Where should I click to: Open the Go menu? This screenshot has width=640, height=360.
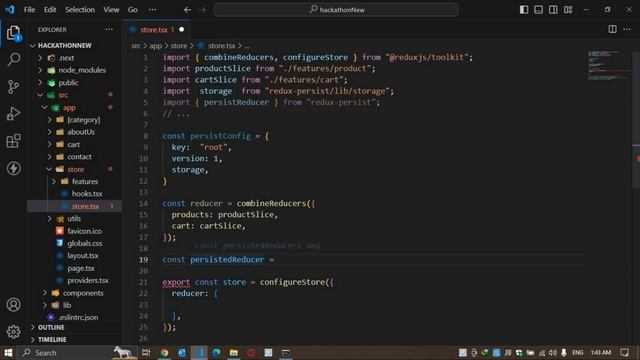[133, 9]
